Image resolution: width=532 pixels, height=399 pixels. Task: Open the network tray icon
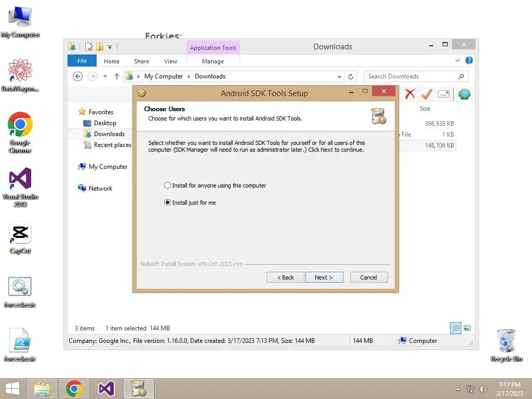471,389
